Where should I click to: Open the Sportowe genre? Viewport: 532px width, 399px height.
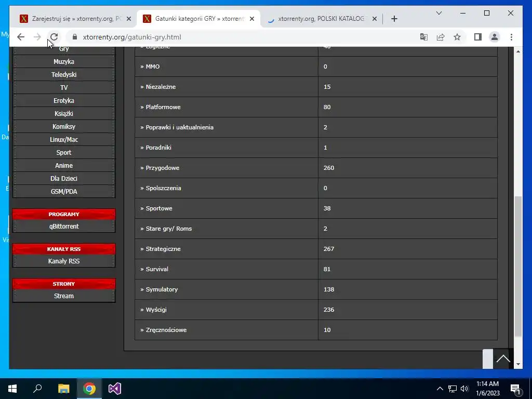159,208
